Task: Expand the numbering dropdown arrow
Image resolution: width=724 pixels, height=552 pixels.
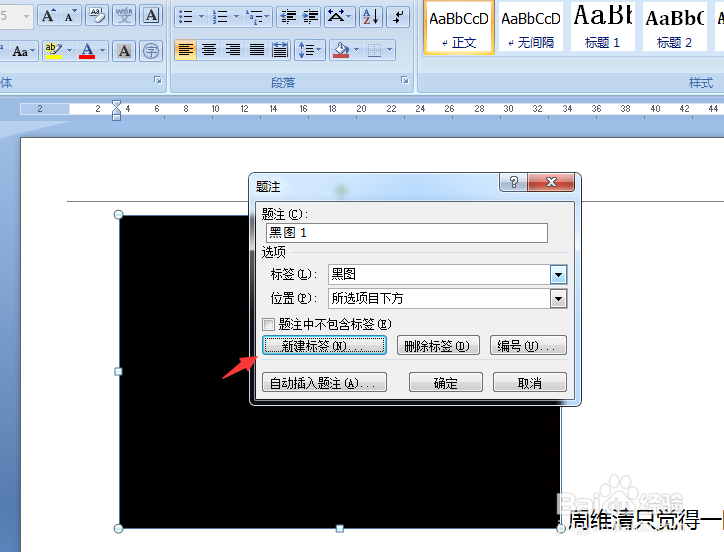Action: pos(236,17)
